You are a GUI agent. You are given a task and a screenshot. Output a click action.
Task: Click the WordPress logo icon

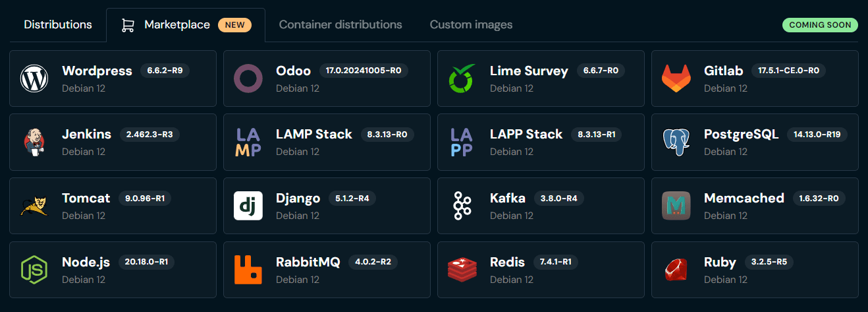click(x=34, y=78)
